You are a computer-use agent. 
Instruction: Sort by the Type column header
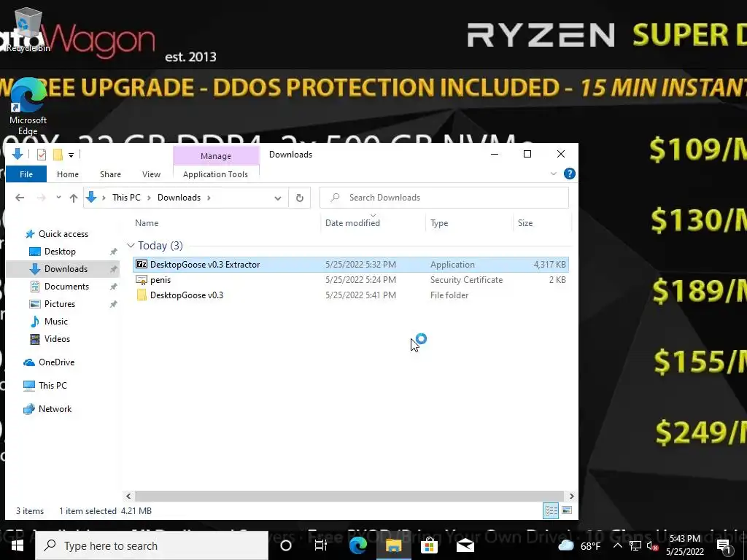(x=470, y=223)
